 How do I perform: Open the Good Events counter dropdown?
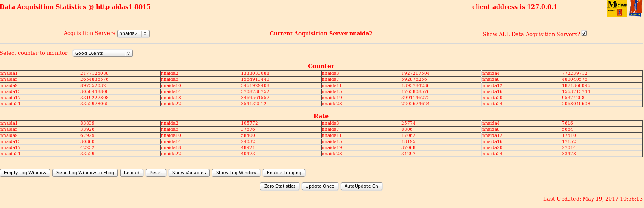pyautogui.click(x=103, y=53)
